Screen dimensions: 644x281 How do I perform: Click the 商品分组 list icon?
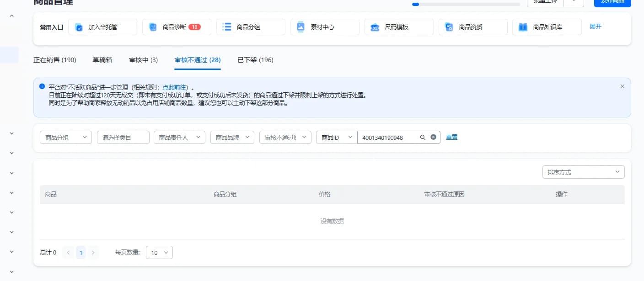pyautogui.click(x=227, y=27)
